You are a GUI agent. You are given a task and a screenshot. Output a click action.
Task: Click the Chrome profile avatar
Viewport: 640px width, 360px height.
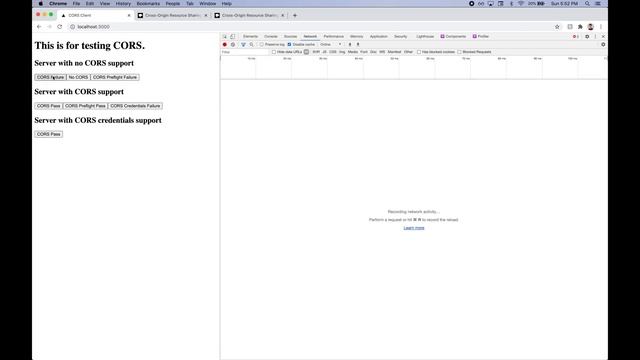pyautogui.click(x=590, y=27)
